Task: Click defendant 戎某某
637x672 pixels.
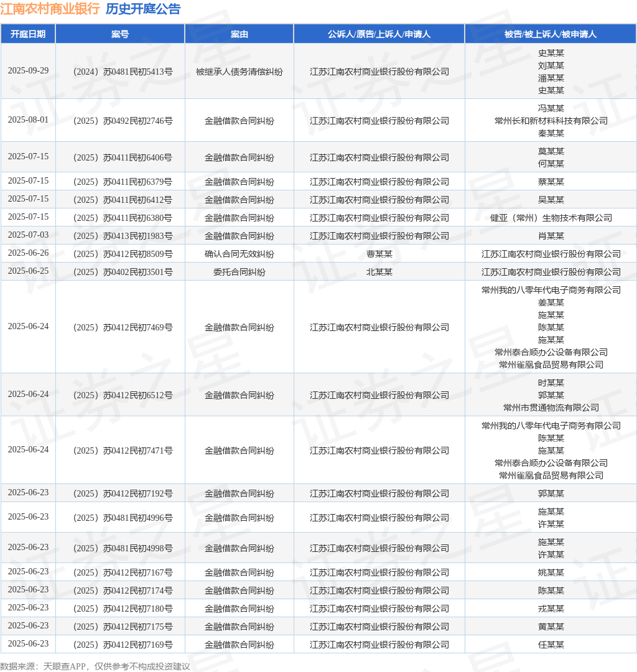Action: pos(551,609)
